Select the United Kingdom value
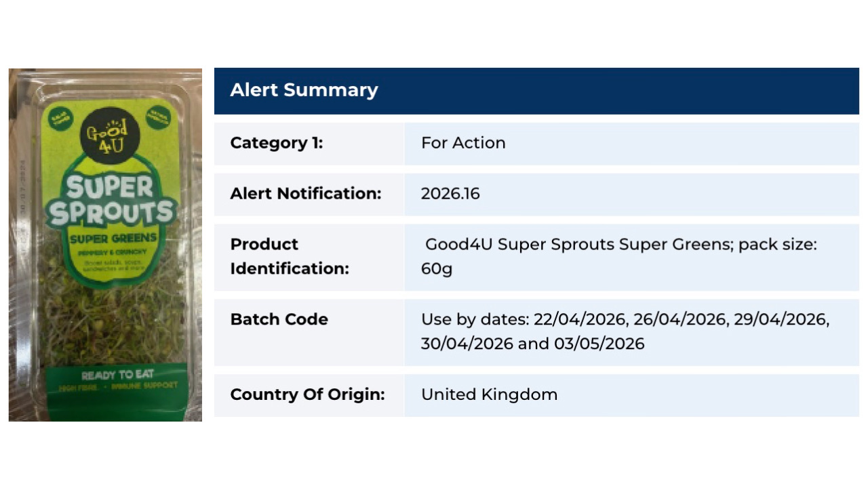This screenshot has width=868, height=488. point(489,394)
